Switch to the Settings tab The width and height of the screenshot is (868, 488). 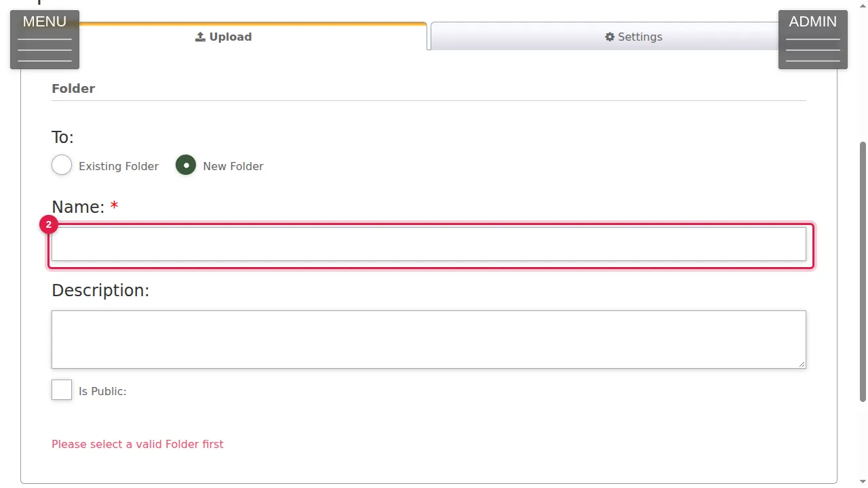pos(633,37)
